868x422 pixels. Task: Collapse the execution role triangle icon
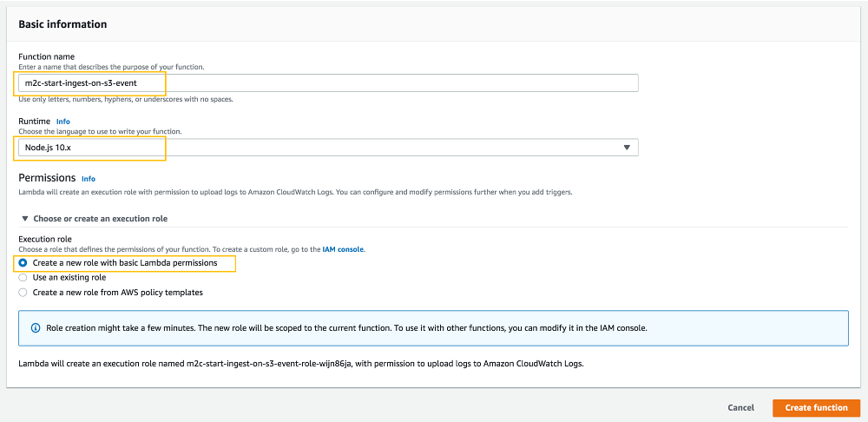(x=24, y=219)
